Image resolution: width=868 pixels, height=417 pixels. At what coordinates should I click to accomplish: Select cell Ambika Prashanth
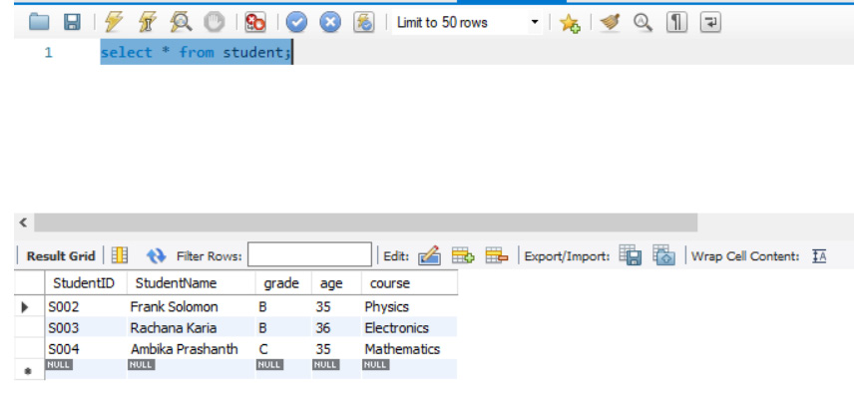click(x=191, y=349)
